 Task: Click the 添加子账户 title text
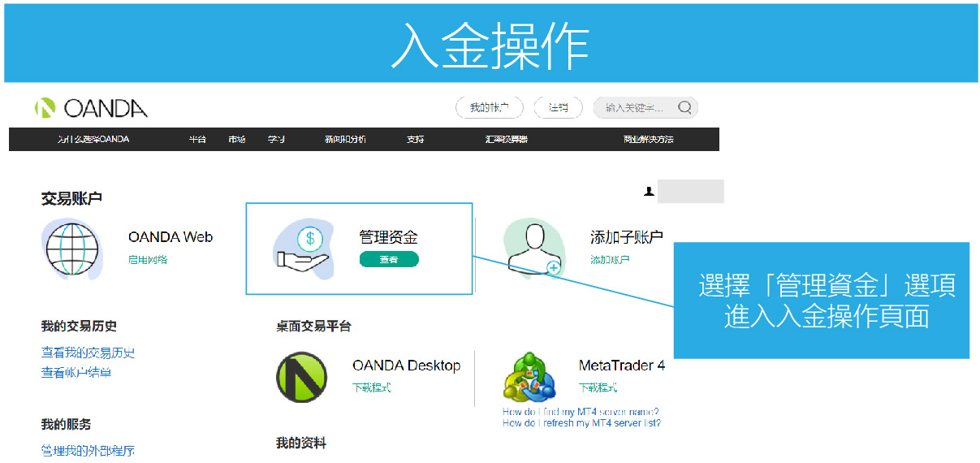(x=627, y=237)
